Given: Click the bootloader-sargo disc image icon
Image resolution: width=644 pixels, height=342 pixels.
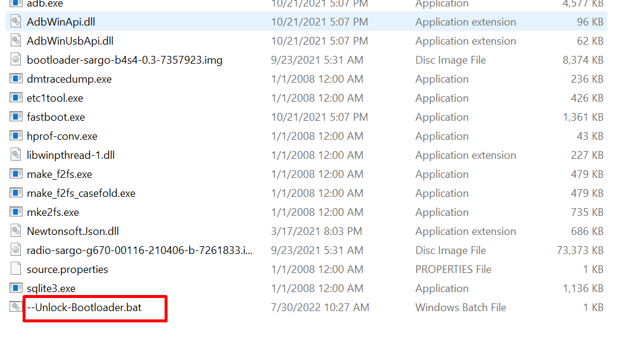Looking at the screenshot, I should (x=16, y=60).
